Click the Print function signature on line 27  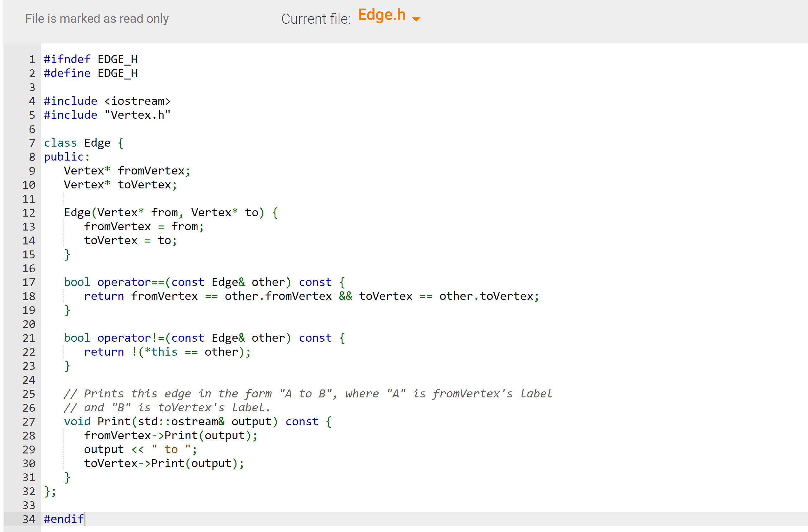(x=197, y=421)
